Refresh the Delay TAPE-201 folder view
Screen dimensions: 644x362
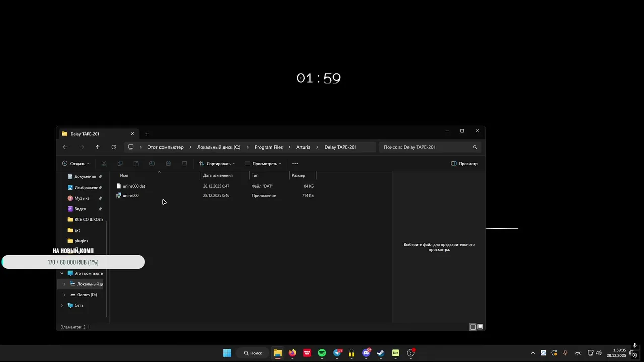[114, 147]
